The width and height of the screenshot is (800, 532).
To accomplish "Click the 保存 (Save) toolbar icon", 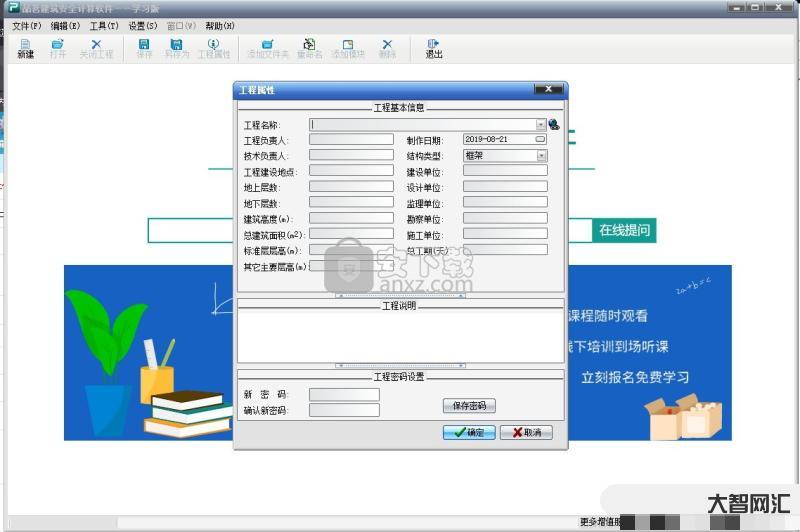I will (x=144, y=48).
